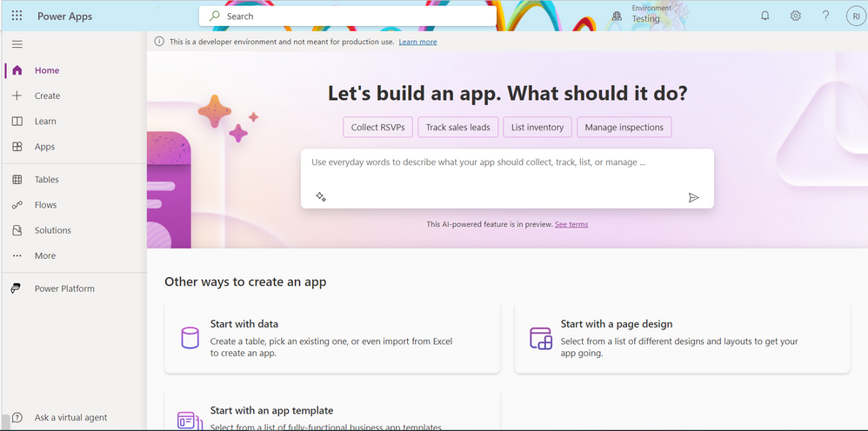Select the Track sales leads suggestion
This screenshot has height=431, width=868.
tap(457, 127)
